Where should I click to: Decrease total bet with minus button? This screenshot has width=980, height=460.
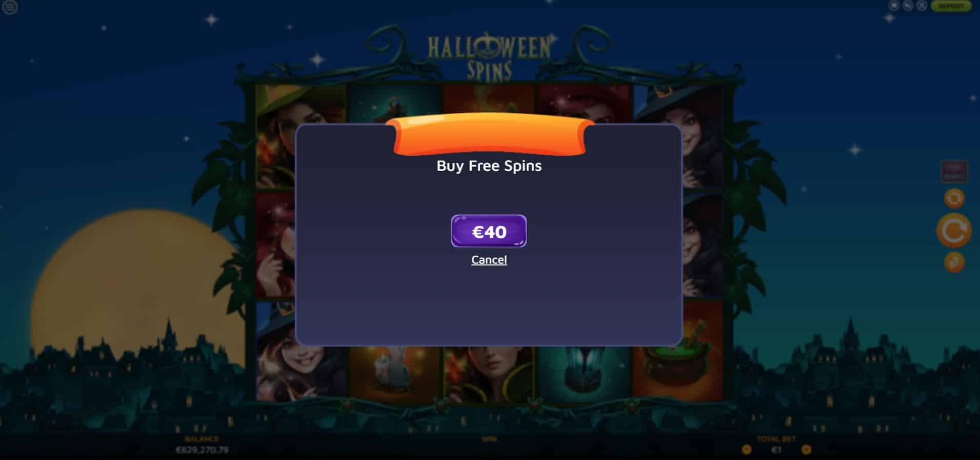coord(747,450)
